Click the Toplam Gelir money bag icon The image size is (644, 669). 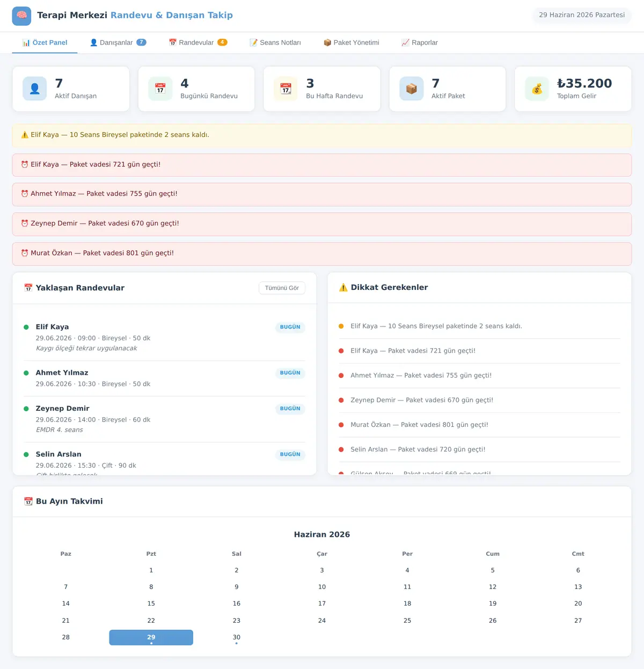(537, 89)
